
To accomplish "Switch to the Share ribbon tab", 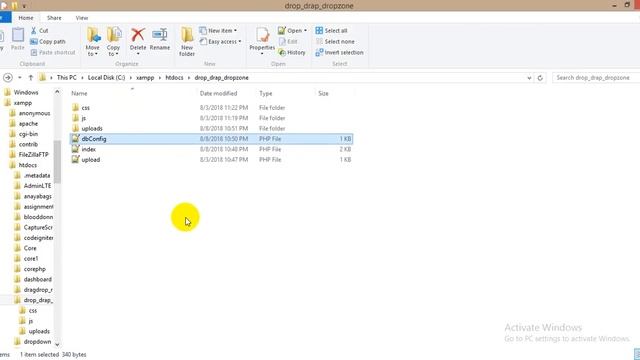I will click(x=54, y=18).
